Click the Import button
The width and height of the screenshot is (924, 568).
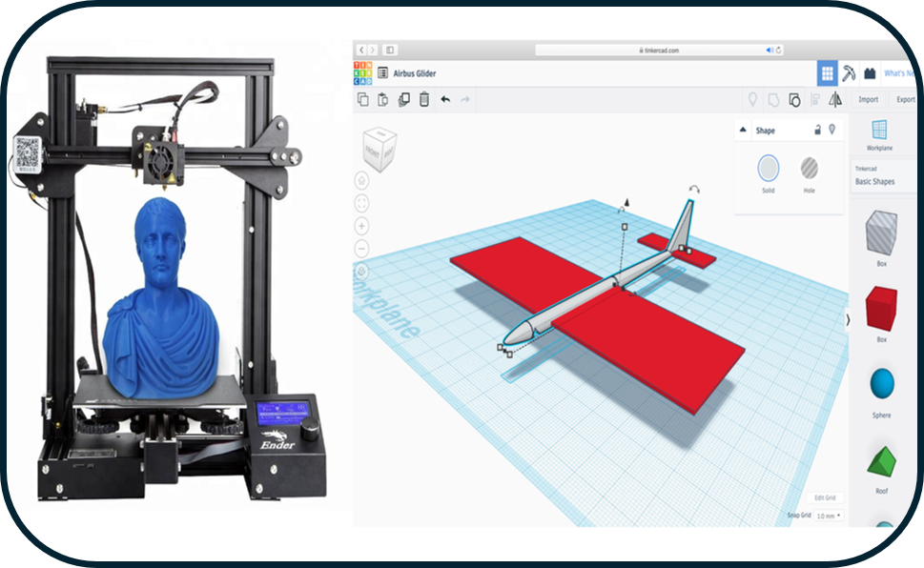(x=868, y=99)
